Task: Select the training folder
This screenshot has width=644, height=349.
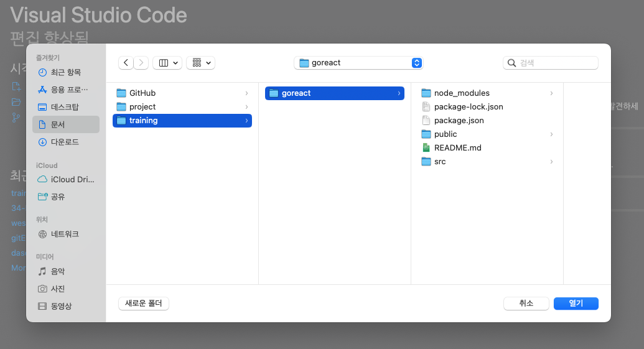Action: pos(182,120)
